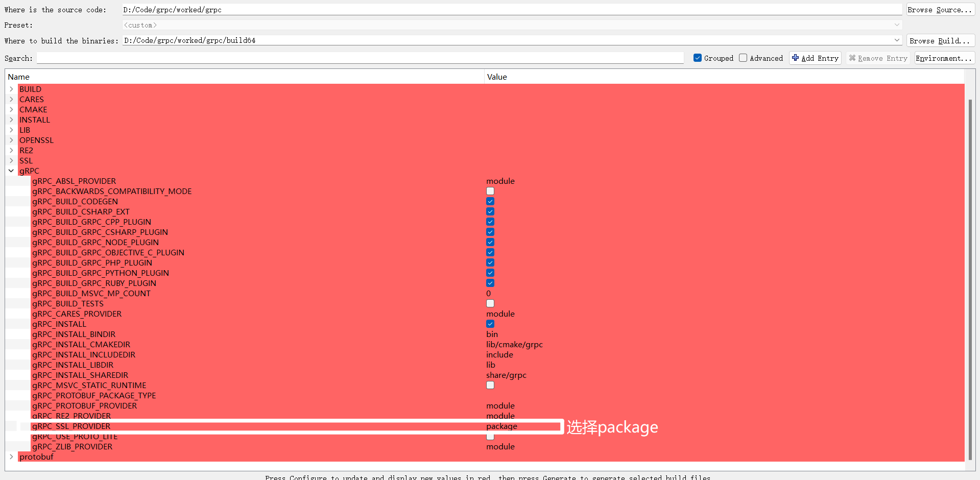980x480 pixels.
Task: Open the Environment settings dialog
Action: coord(944,58)
